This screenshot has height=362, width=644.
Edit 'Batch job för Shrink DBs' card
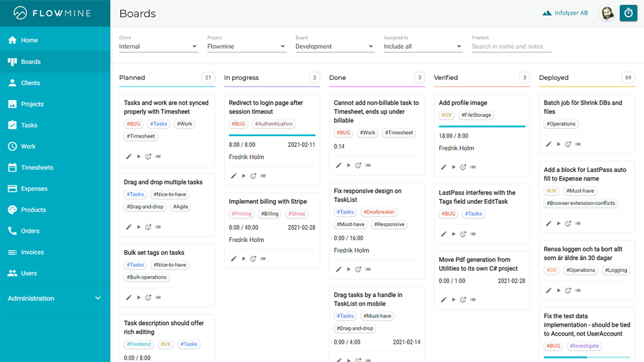coord(548,144)
